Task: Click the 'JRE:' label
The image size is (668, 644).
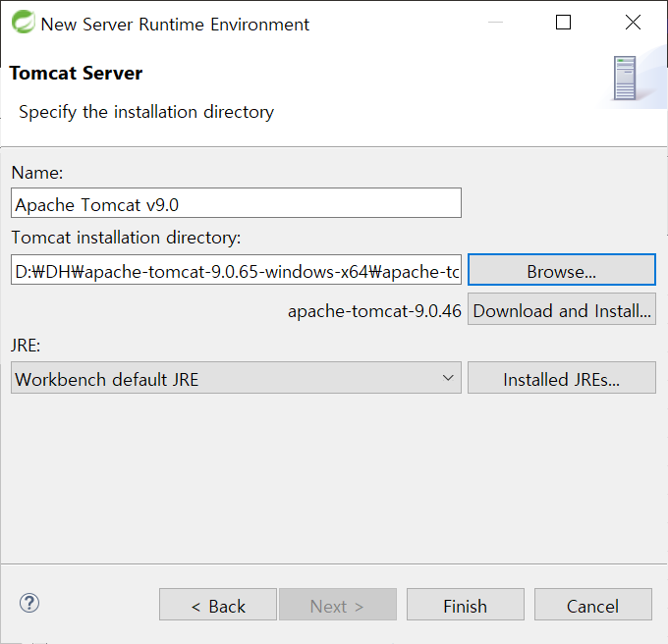Action: click(26, 346)
